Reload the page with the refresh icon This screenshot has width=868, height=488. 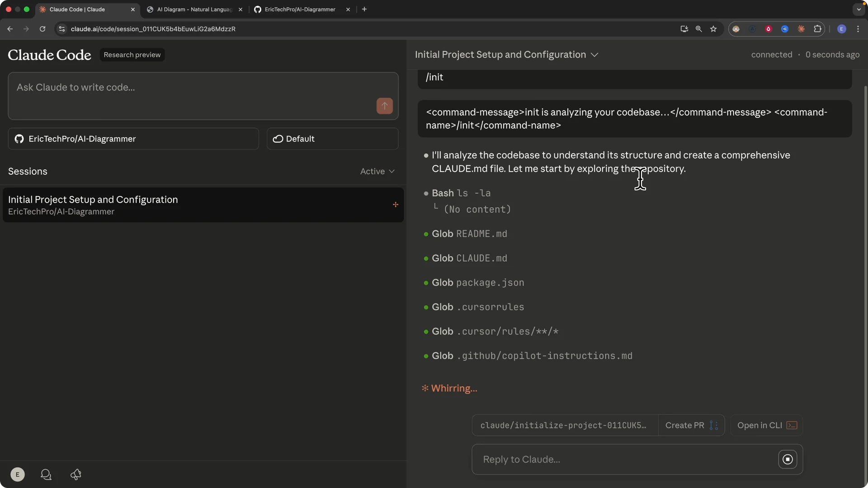tap(42, 29)
